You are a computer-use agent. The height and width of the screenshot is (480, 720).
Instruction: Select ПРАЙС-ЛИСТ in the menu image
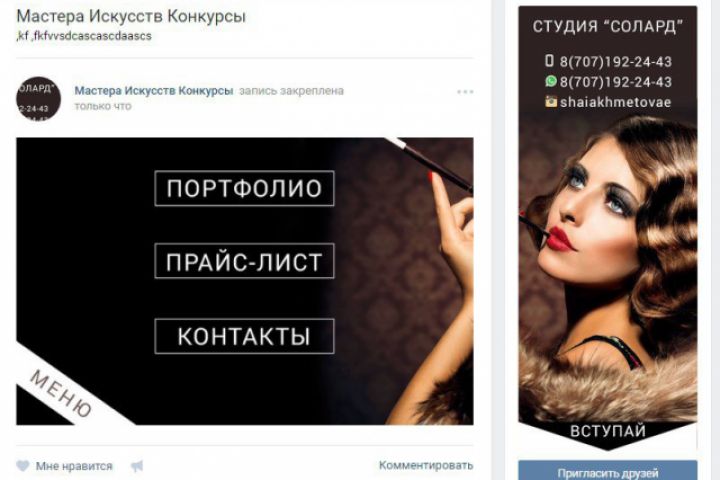pos(244,262)
